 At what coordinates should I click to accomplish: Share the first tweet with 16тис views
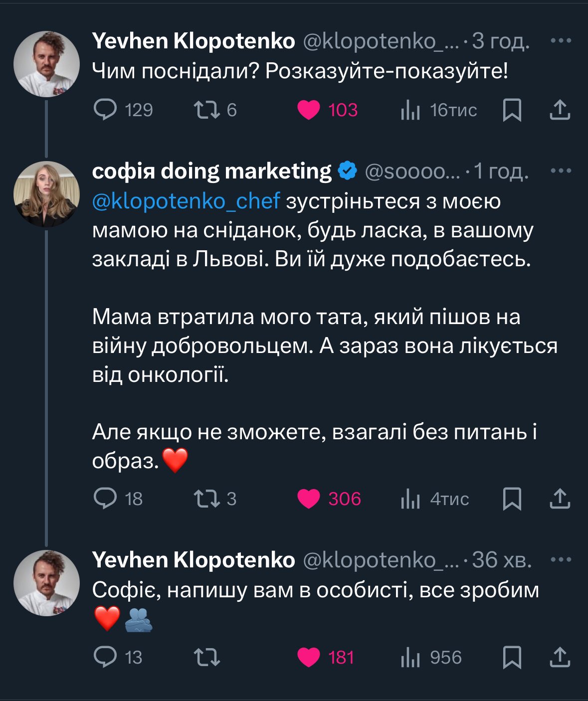560,110
